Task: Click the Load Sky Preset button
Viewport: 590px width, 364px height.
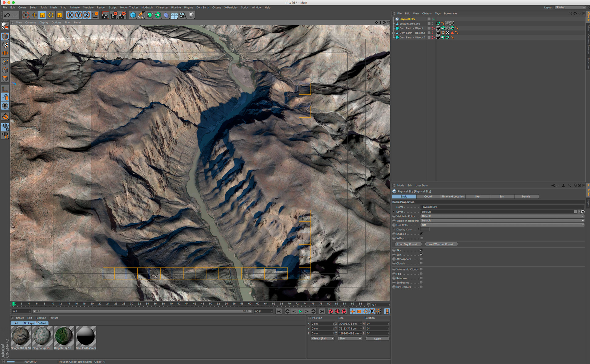Action: [407, 245]
